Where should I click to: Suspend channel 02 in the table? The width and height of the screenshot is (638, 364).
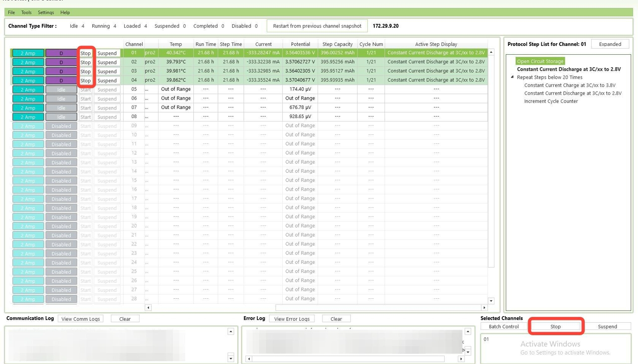(x=107, y=63)
